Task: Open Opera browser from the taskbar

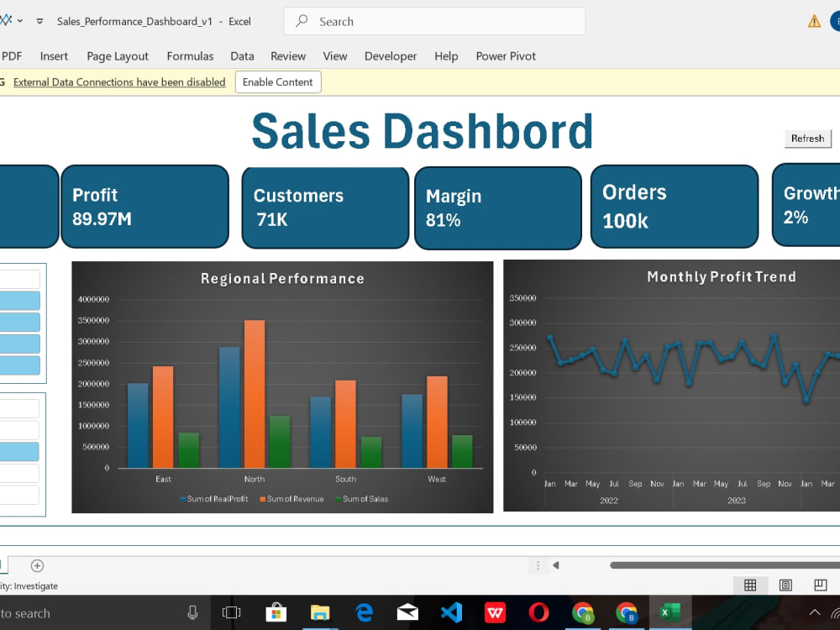Action: click(x=539, y=612)
